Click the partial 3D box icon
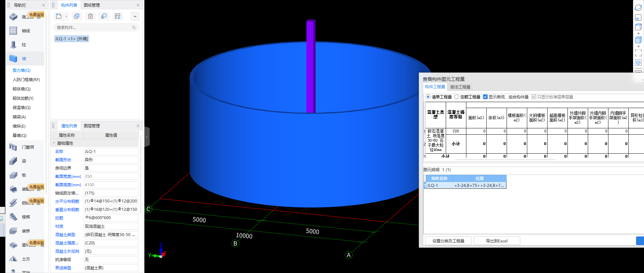The width and height of the screenshot is (644, 273). pyautogui.click(x=638, y=63)
